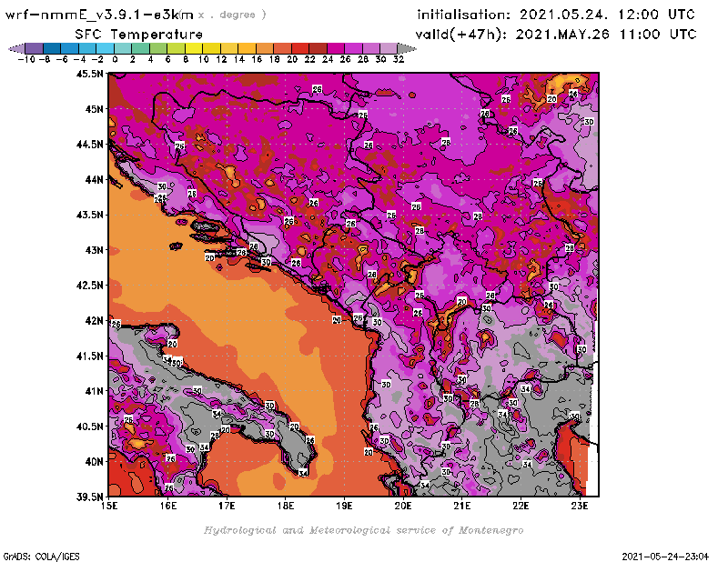The image size is (728, 562).
Task: Click the '18E' longitude axis label
Action: (286, 506)
